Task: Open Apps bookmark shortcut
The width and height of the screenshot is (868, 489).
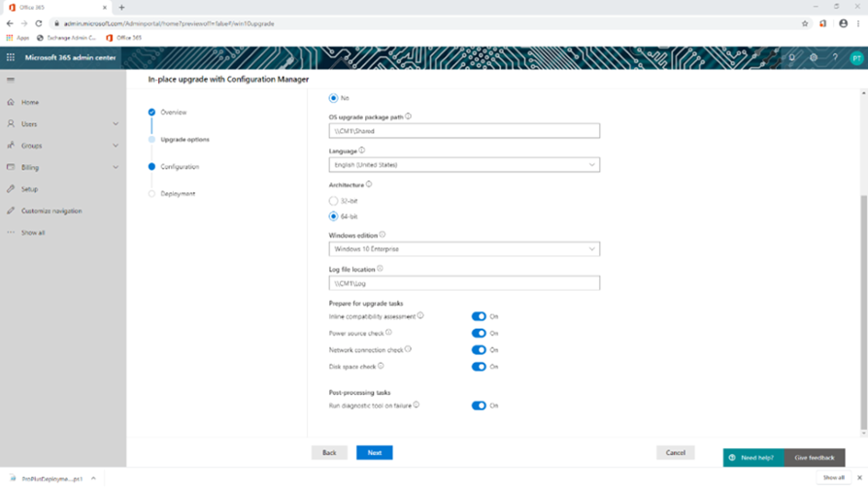Action: [x=17, y=38]
